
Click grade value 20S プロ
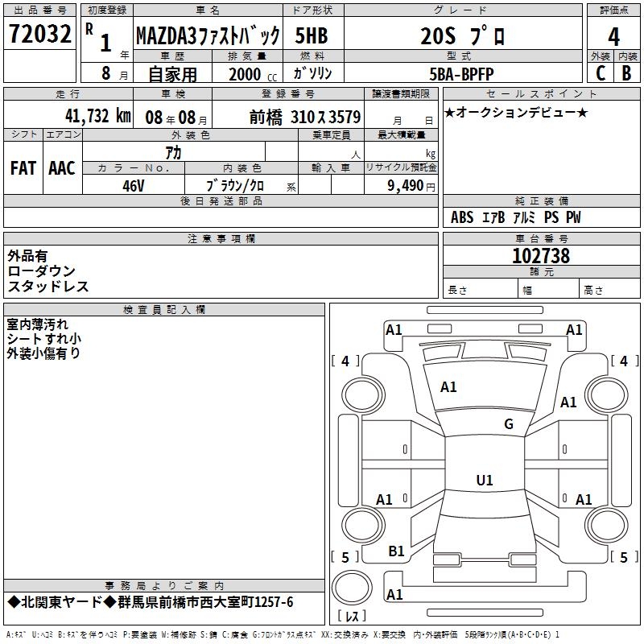(x=462, y=35)
